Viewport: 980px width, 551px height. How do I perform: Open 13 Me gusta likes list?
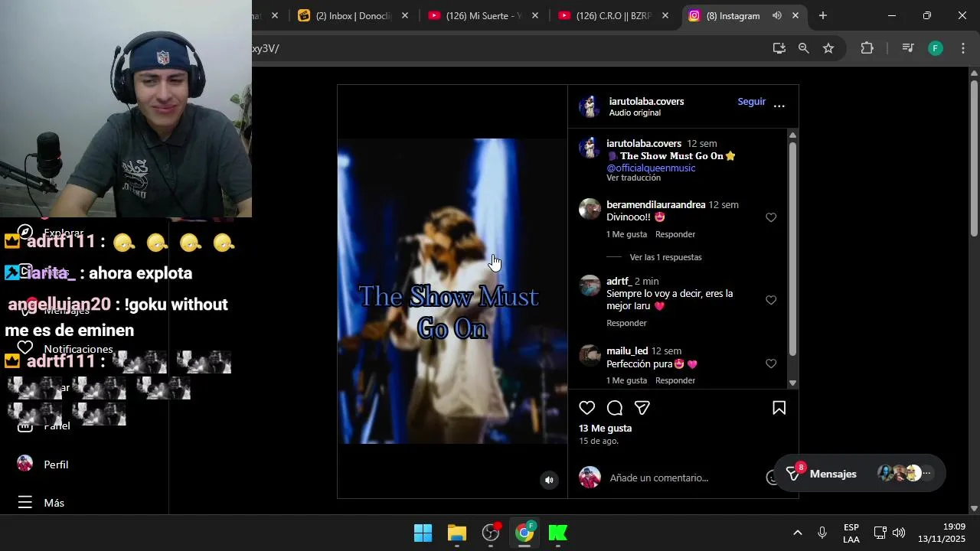click(x=605, y=429)
